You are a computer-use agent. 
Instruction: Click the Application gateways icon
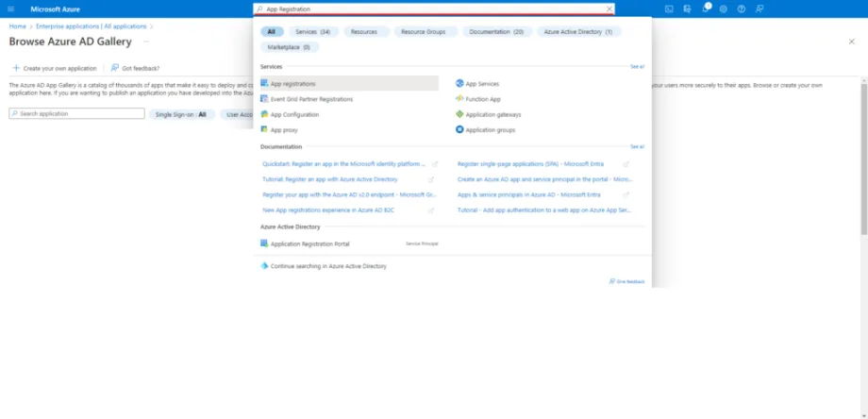(x=459, y=114)
